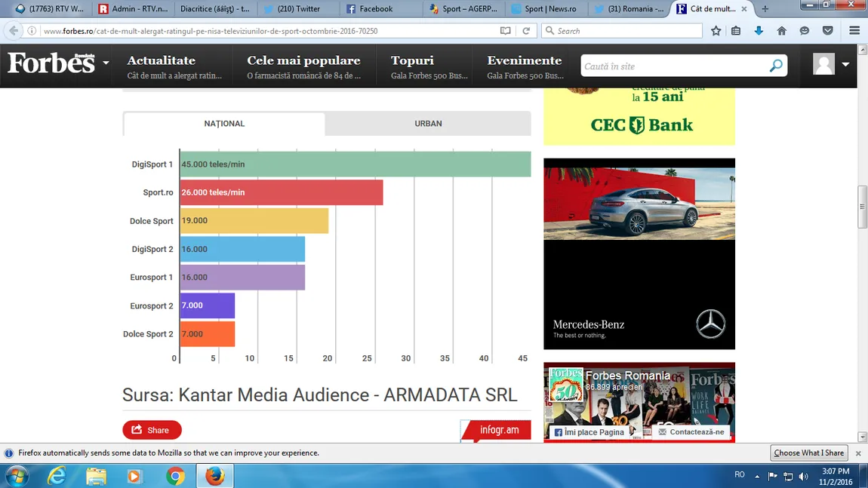Viewport: 868px width, 488px height.
Task: Click the page vertical scrollbar thumb
Action: [862, 207]
